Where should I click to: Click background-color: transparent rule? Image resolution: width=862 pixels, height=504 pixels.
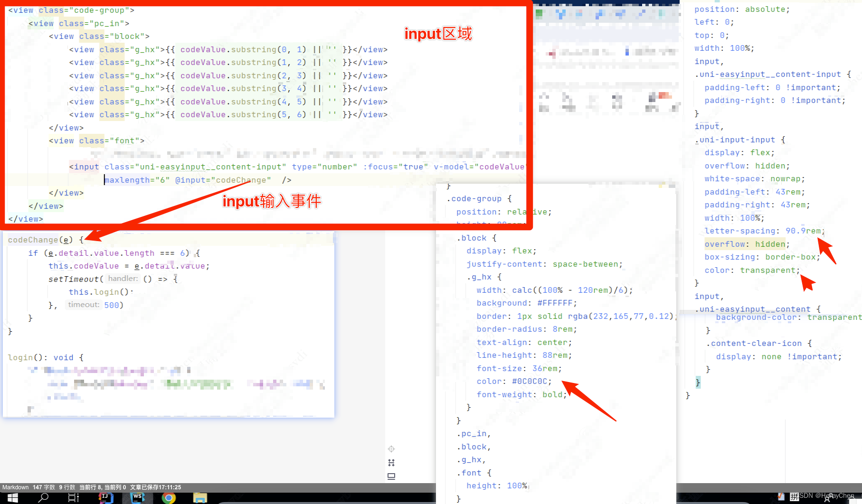click(789, 317)
